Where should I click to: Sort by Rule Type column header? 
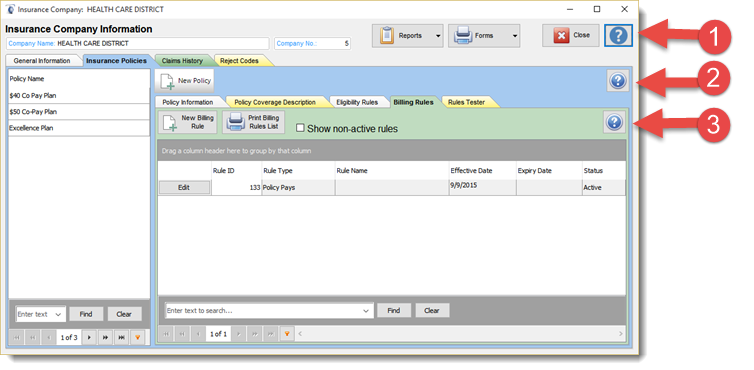click(298, 171)
